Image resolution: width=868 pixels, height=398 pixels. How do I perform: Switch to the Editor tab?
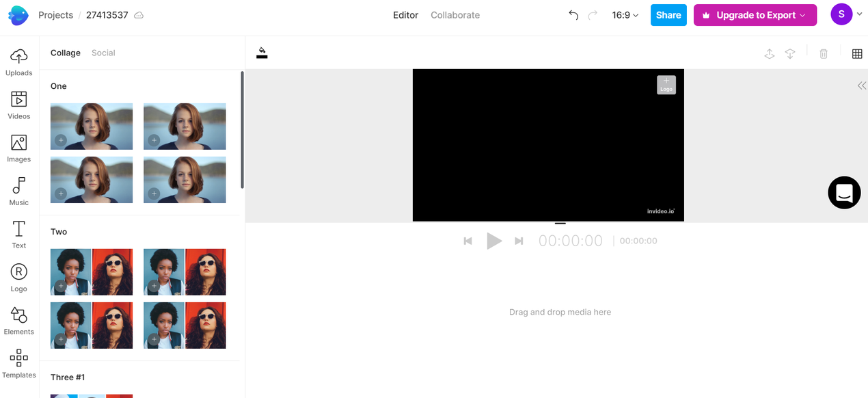click(405, 15)
